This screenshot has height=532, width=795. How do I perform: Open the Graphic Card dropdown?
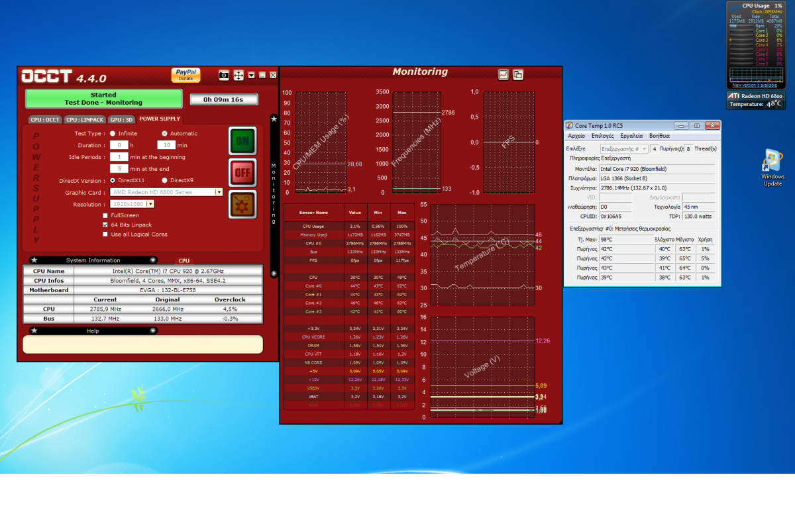tap(219, 192)
